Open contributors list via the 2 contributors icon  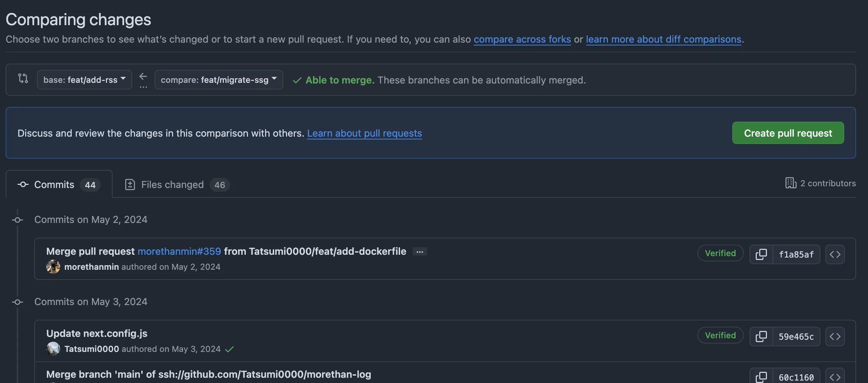coord(790,183)
